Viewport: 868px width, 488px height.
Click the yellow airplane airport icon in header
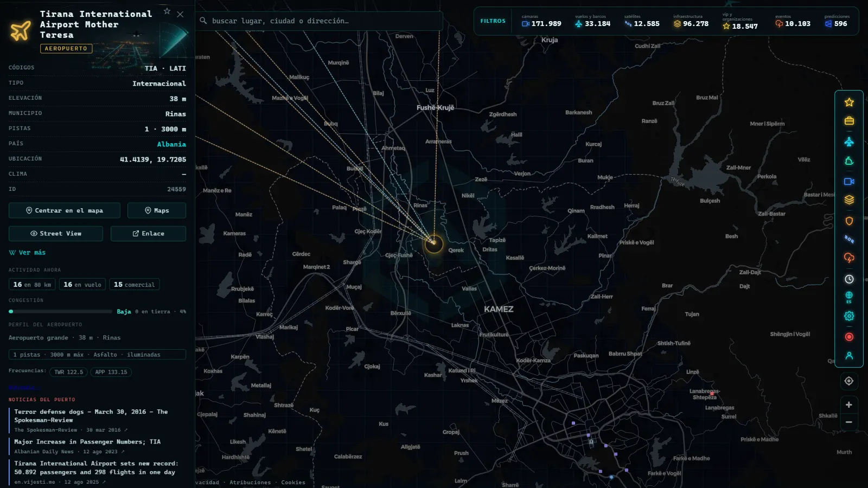pos(21,30)
